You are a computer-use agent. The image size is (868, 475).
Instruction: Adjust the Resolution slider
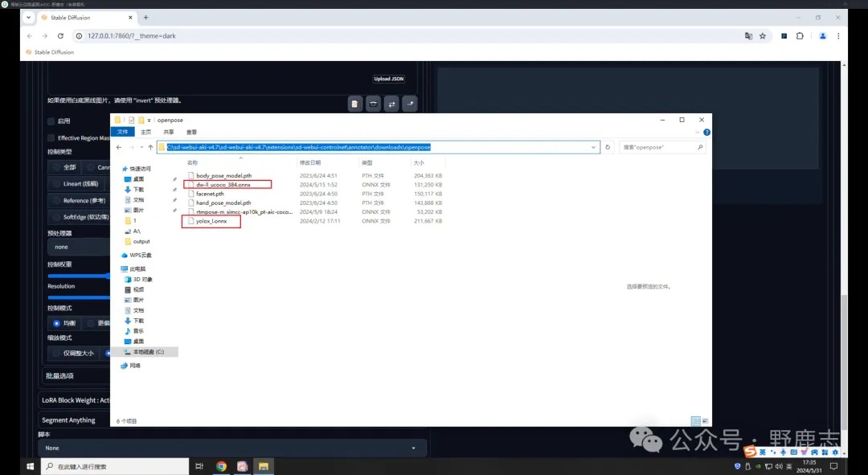coord(78,298)
